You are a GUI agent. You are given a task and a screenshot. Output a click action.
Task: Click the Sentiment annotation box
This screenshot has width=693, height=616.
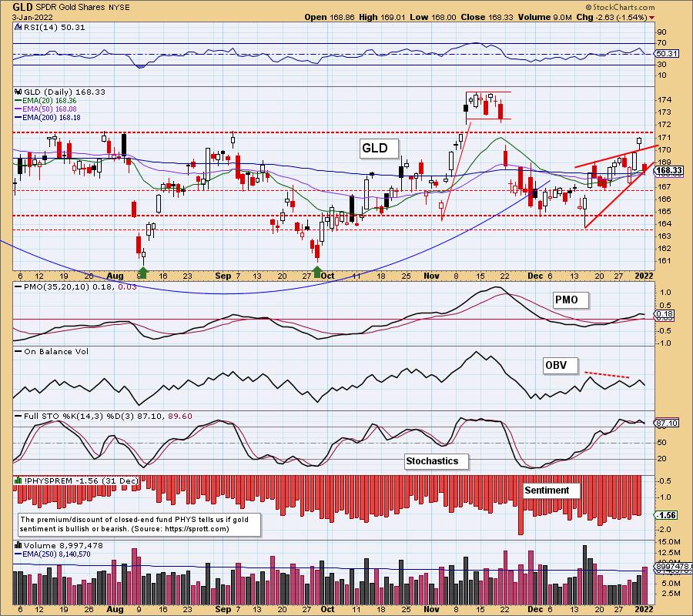click(551, 491)
